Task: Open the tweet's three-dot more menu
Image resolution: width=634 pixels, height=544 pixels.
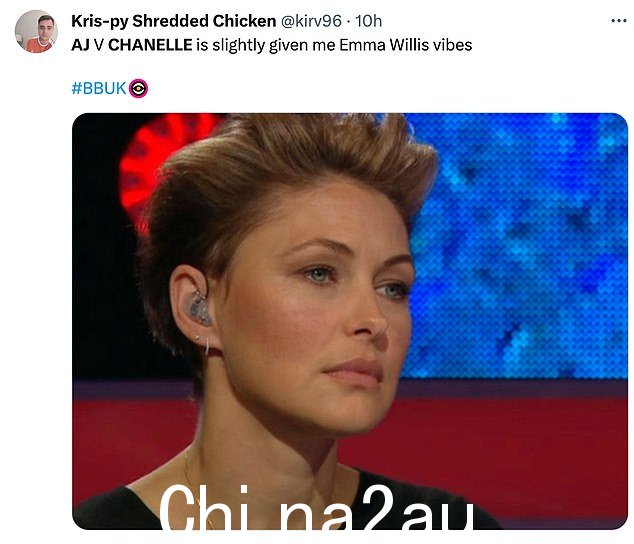Action: tap(619, 21)
